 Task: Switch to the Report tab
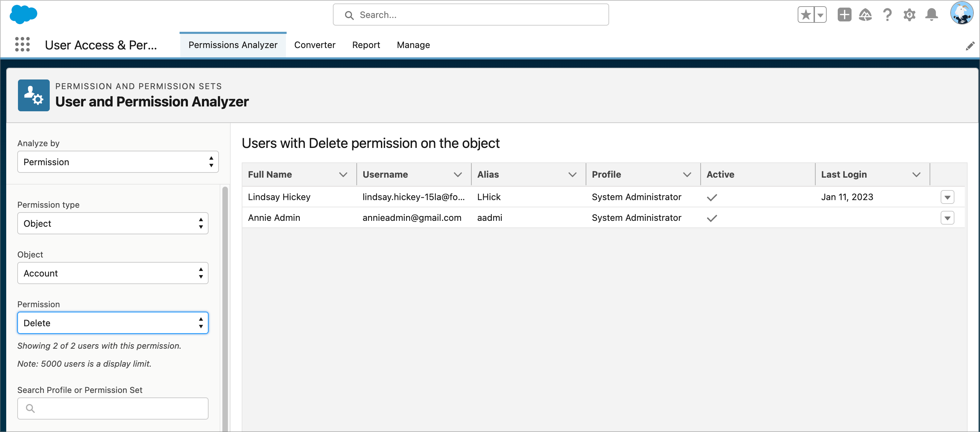point(366,45)
